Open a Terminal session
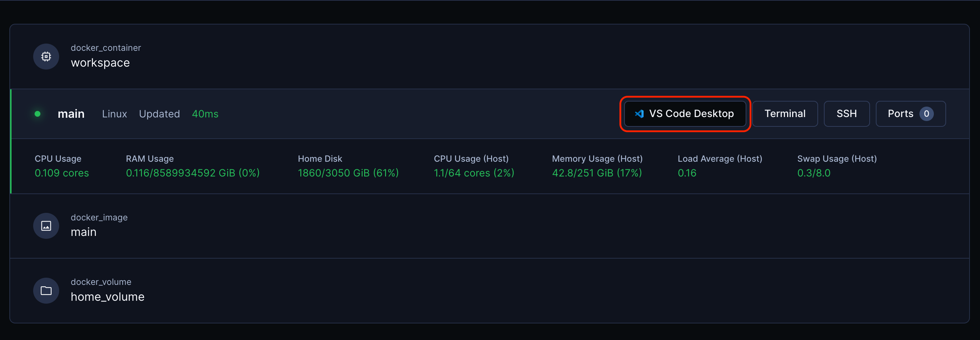 pos(785,113)
